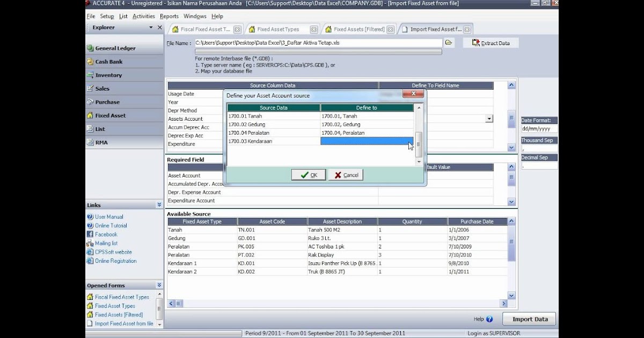Screen dimensions: 644x338
Task: Click the List module icon
Action: point(91,129)
